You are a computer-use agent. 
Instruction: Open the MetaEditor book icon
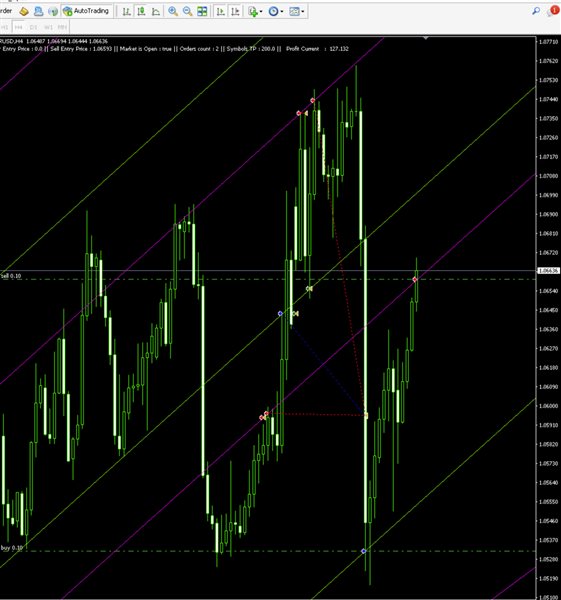coord(24,11)
